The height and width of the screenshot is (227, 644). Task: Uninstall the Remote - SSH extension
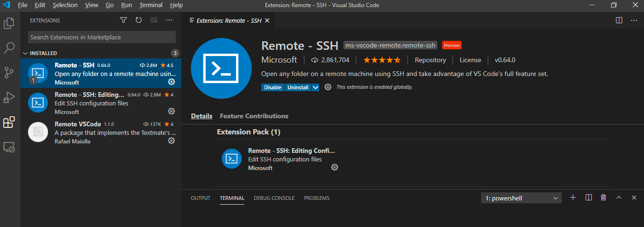click(298, 87)
